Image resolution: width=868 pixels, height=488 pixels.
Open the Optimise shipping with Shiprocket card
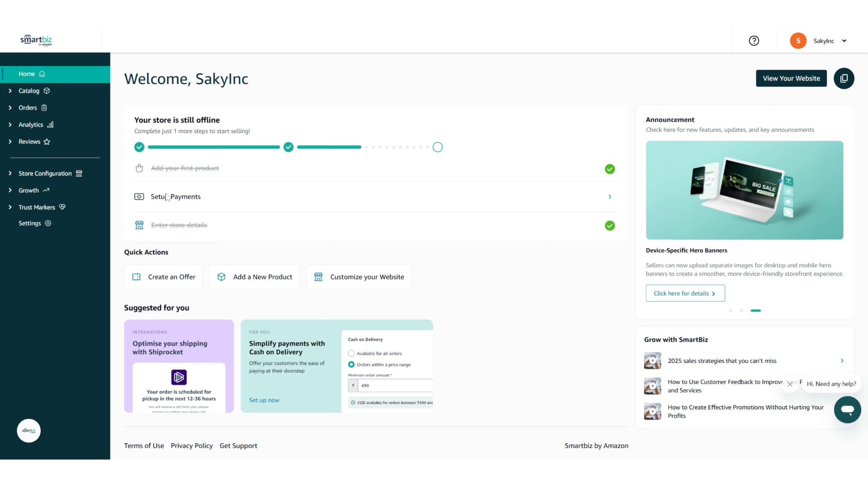(179, 366)
